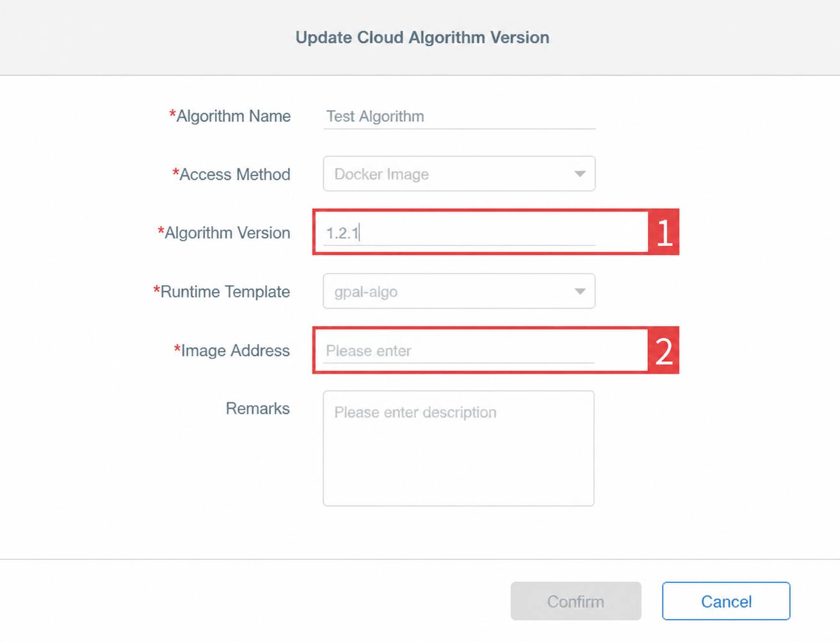Click the Image Address input field
840x642 pixels.
459,351
